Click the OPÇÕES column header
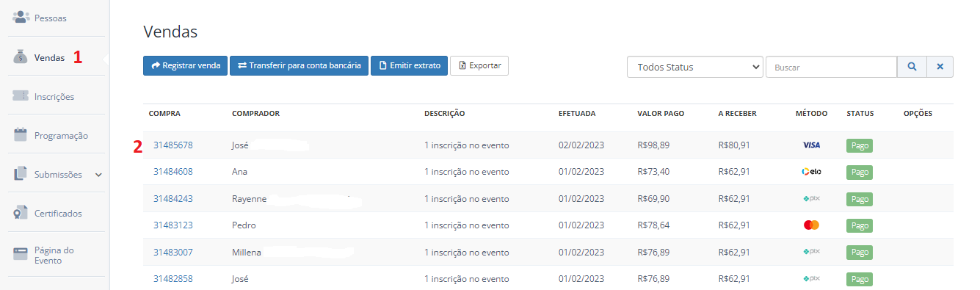Image resolution: width=980 pixels, height=290 pixels. (918, 114)
